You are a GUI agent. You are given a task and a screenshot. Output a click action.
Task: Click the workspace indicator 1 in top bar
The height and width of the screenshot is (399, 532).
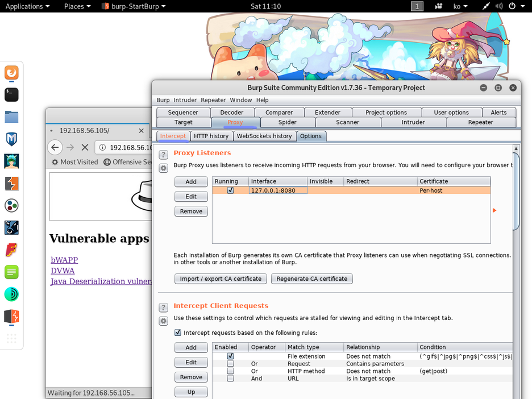coord(417,6)
